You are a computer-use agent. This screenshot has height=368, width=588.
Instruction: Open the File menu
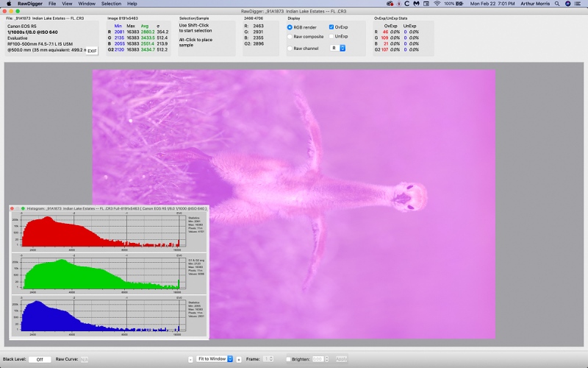(52, 4)
